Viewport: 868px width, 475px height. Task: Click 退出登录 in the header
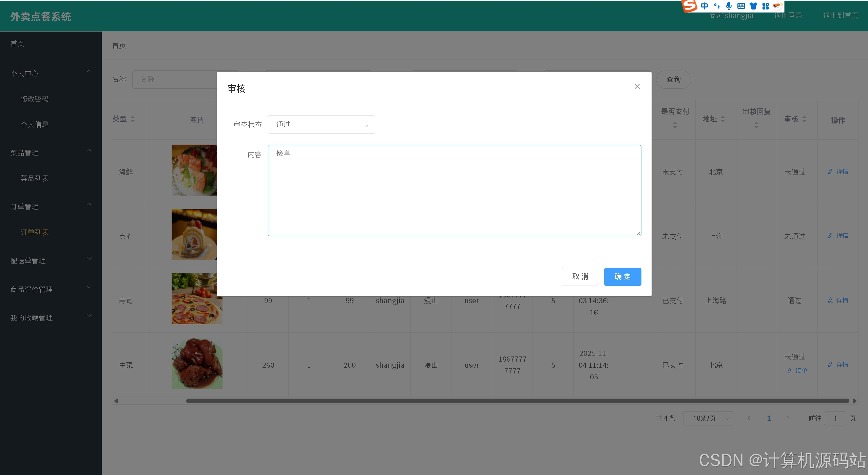point(788,16)
